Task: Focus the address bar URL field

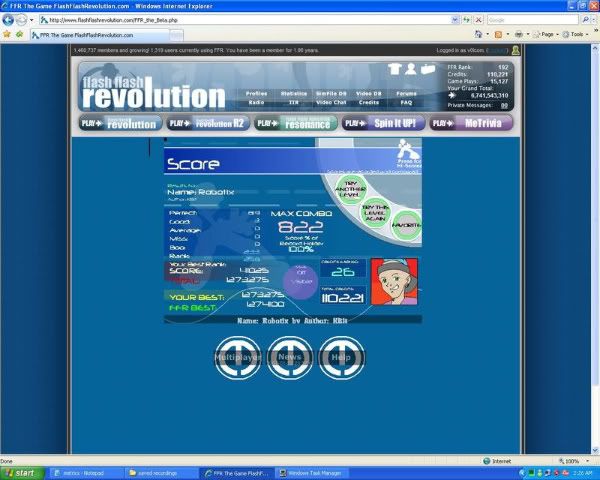Action: pos(245,20)
